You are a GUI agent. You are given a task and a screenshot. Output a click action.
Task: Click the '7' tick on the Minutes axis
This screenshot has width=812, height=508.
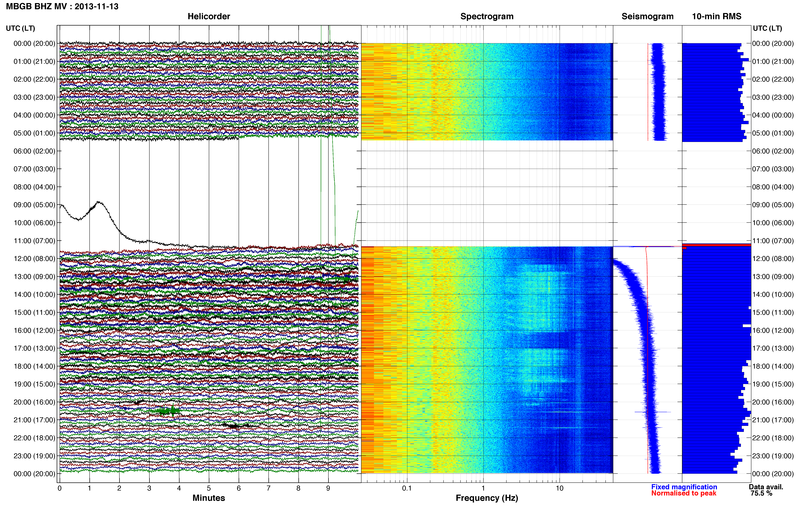pos(269,488)
